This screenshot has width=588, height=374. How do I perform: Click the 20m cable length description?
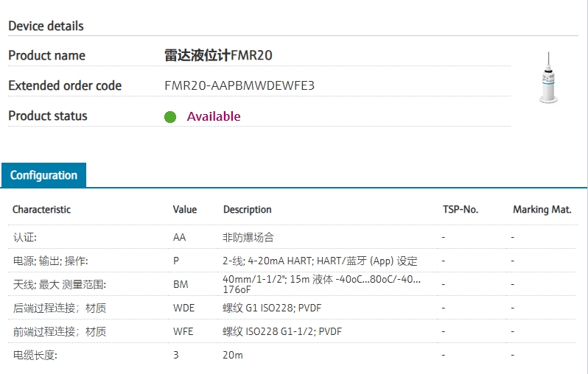point(233,355)
